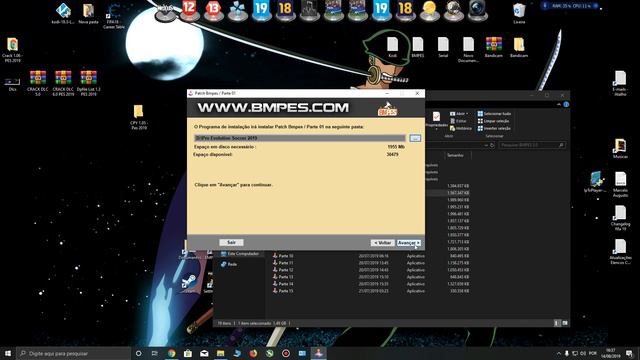Click Sair to exit the installer
640x360 pixels.
tap(231, 242)
